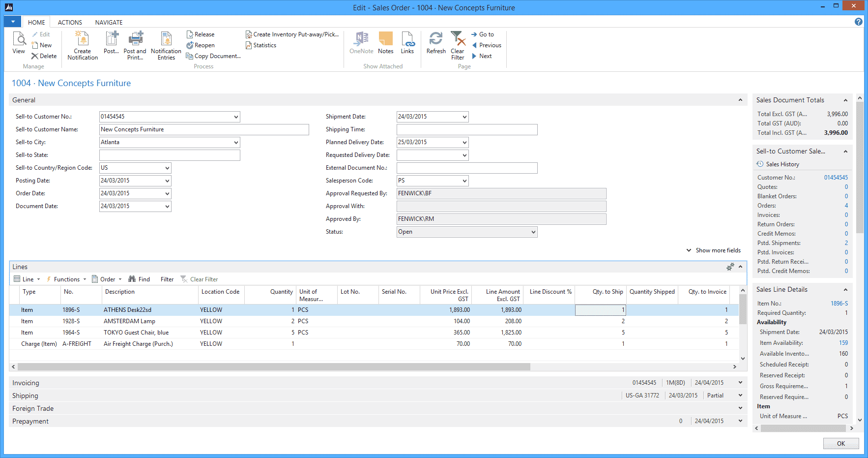
Task: Click Go to in Page group
Action: 483,34
